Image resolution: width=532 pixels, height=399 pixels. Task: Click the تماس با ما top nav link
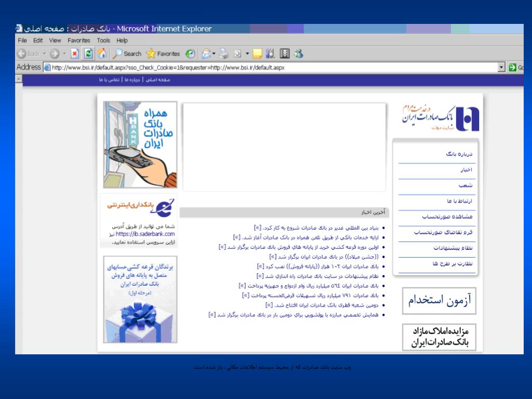pos(109,79)
